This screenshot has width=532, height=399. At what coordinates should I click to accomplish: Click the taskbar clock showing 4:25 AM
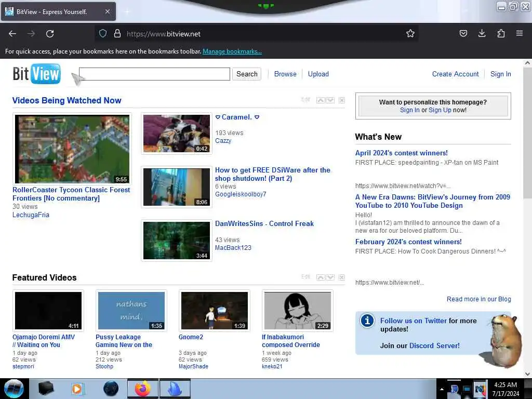pos(506,389)
